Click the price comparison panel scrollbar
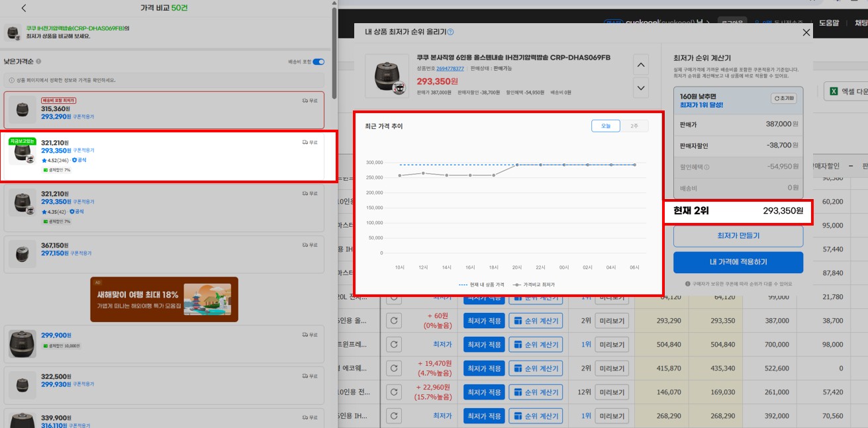The image size is (868, 428). coord(334,53)
